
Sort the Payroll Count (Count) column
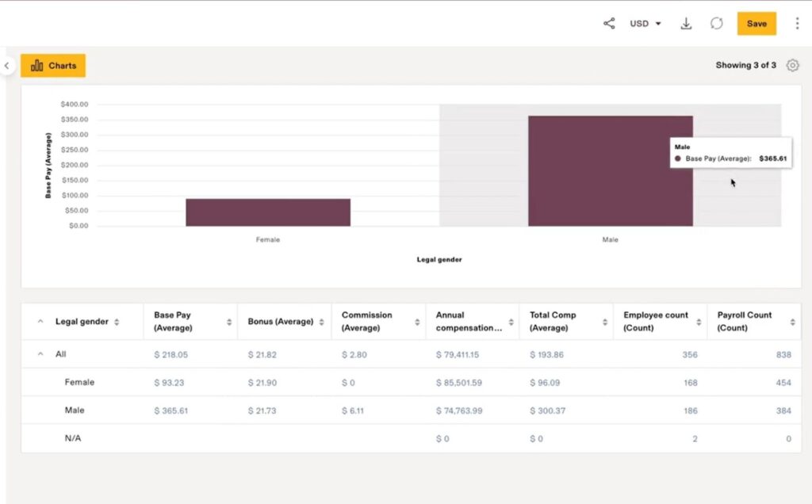792,321
